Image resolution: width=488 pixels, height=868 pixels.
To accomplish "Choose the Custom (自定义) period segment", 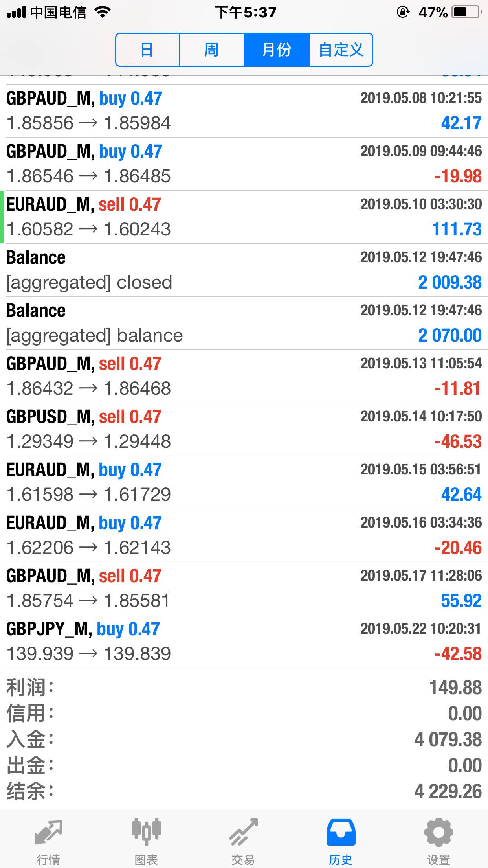I will click(x=341, y=50).
